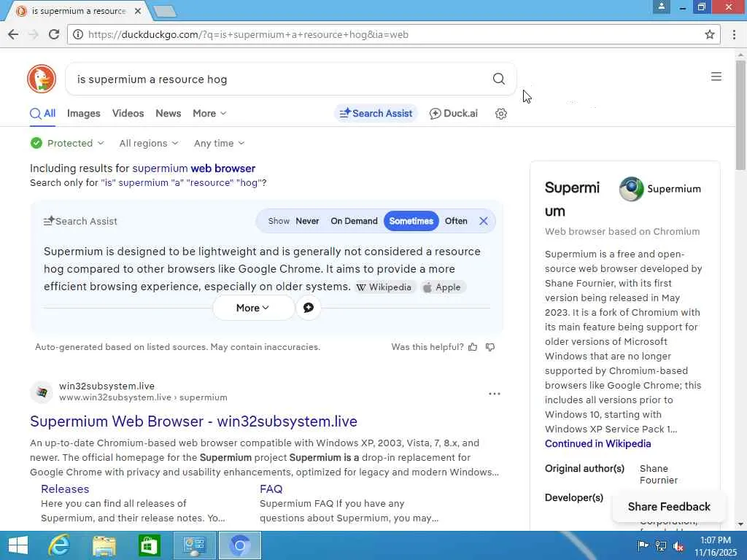
Task: Open Duck.ai chat
Action: (454, 113)
